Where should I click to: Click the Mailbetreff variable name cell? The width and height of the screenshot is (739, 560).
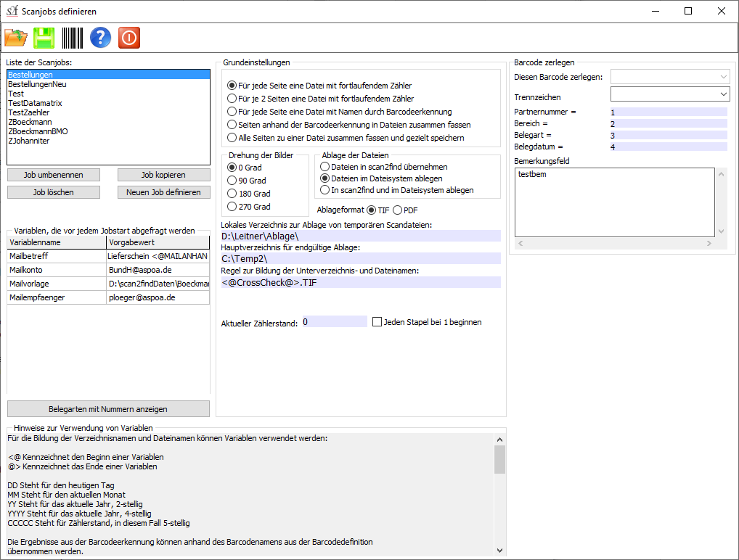pyautogui.click(x=57, y=256)
